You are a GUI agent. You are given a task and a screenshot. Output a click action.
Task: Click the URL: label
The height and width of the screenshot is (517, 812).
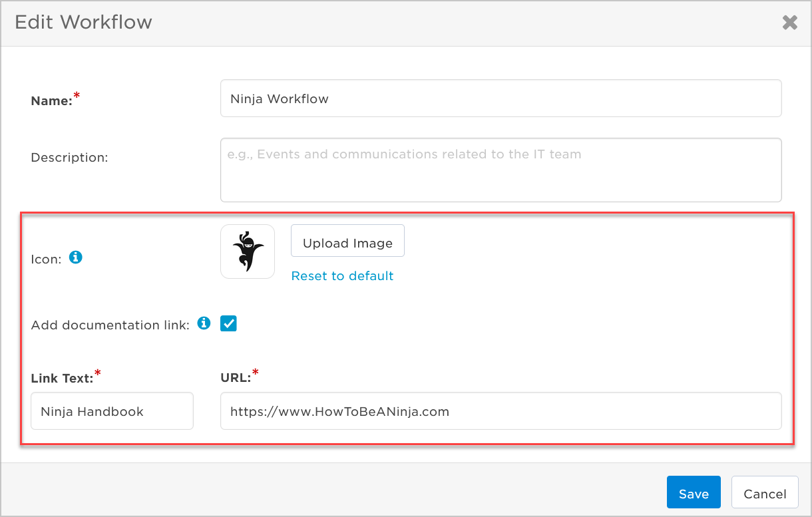pos(236,378)
